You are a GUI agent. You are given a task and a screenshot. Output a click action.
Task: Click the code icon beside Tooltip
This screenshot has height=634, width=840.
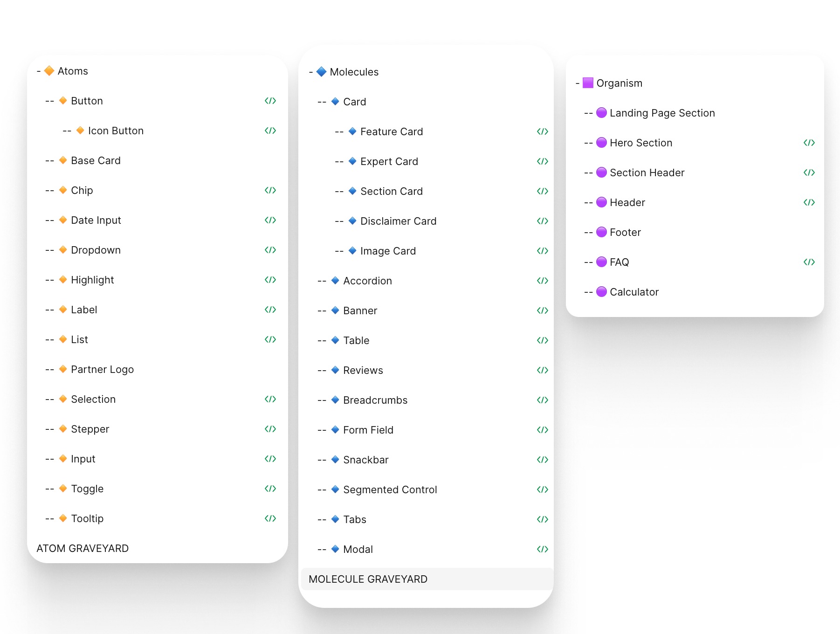[271, 518]
